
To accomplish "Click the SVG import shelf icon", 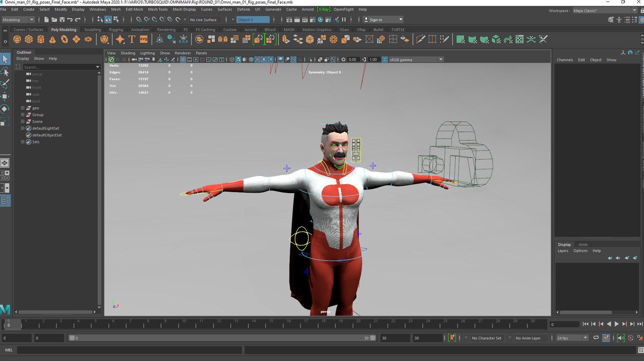I will point(144,40).
